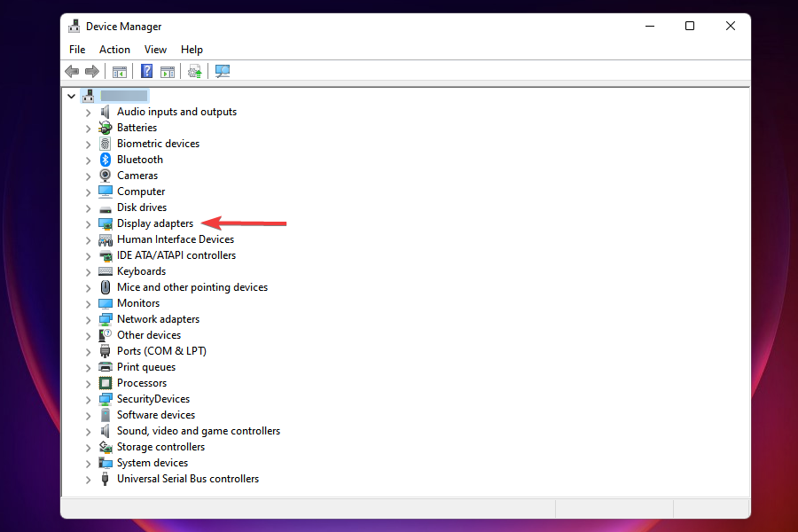Select the System devices label
The height and width of the screenshot is (532, 798).
[153, 463]
